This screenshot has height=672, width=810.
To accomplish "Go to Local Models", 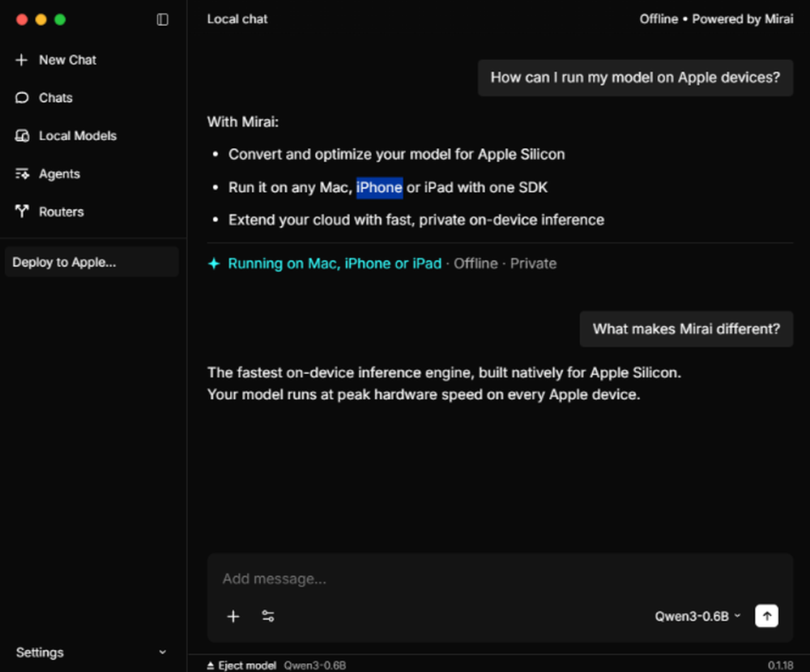I will (x=77, y=136).
